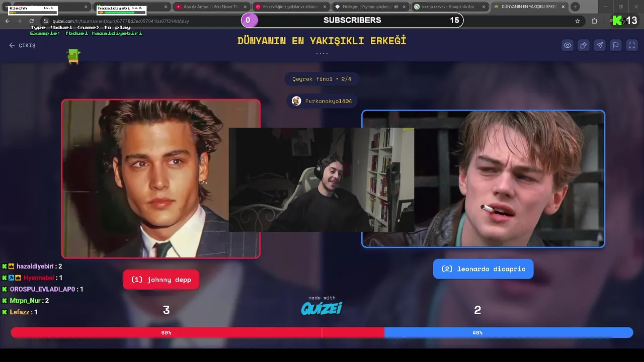The image size is (644, 362).
Task: Click the browser back arrow
Action: point(8,21)
